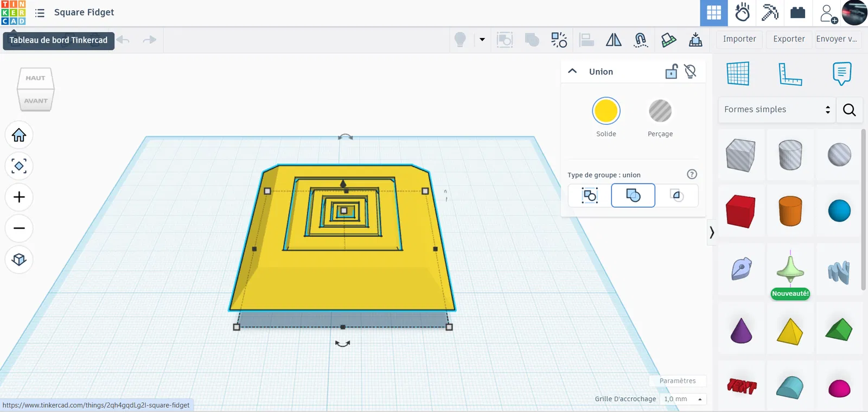This screenshot has height=412, width=868.
Task: Click the AVANT face of the view cube
Action: coord(36,100)
